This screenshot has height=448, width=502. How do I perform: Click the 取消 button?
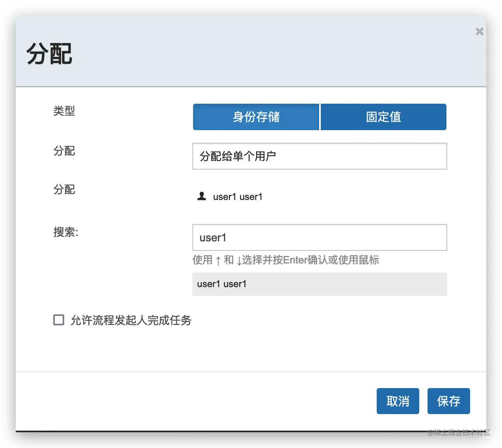398,401
